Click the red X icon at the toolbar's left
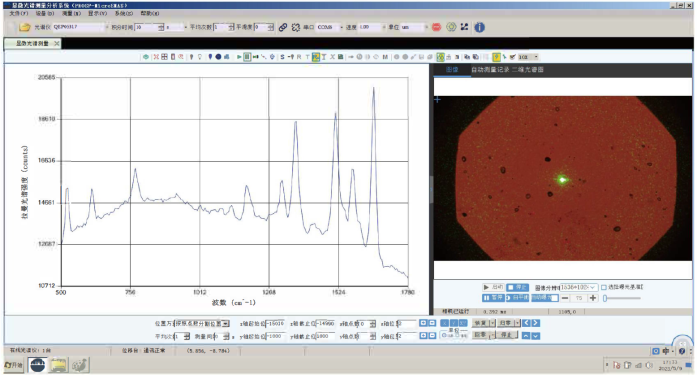This screenshot has height=375, width=698. tap(156, 57)
